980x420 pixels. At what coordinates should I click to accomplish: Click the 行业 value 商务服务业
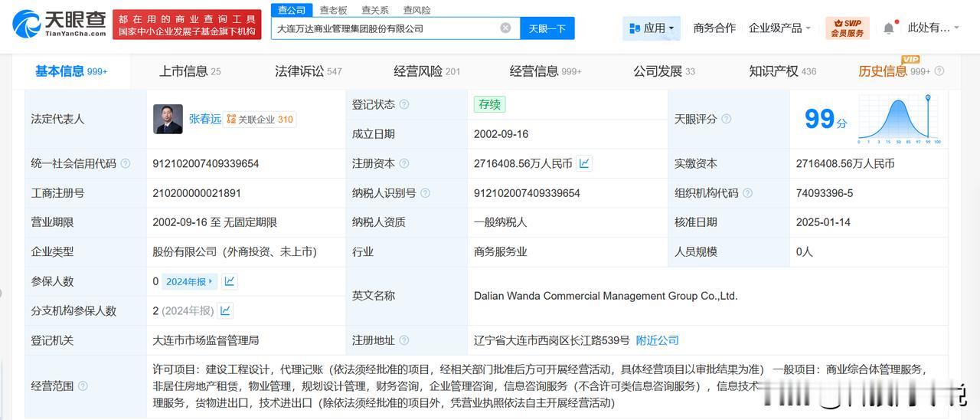pyautogui.click(x=501, y=251)
